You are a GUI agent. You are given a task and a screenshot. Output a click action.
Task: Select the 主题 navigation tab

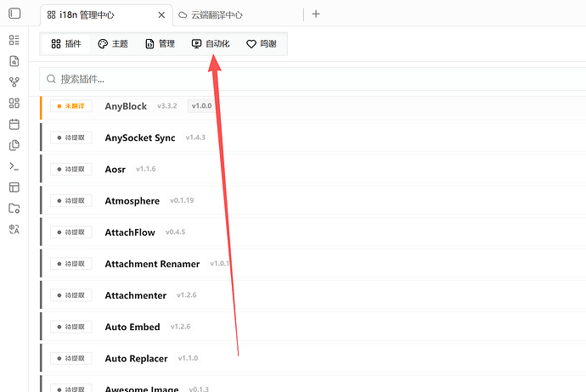(113, 44)
